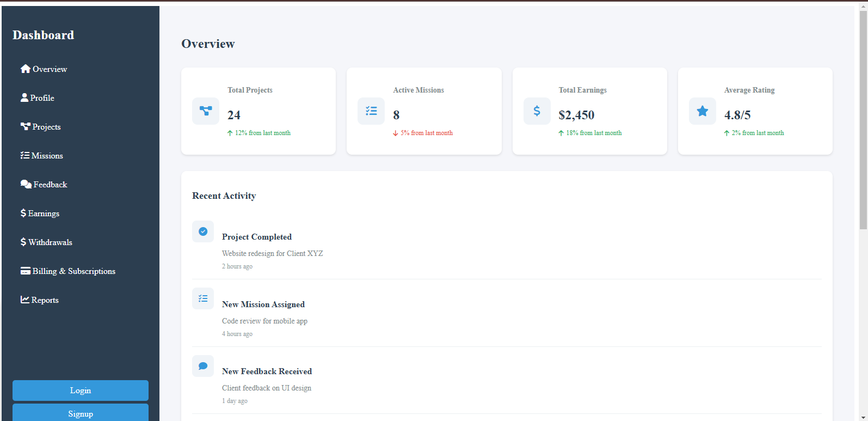The height and width of the screenshot is (421, 868).
Task: Click the checklist icon beside Missions in sidebar
Action: click(25, 155)
